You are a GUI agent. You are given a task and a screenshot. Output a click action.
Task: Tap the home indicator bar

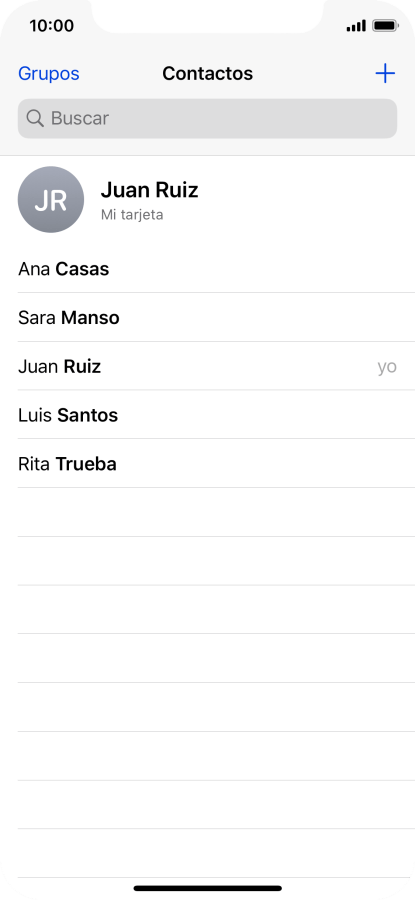[207, 888]
